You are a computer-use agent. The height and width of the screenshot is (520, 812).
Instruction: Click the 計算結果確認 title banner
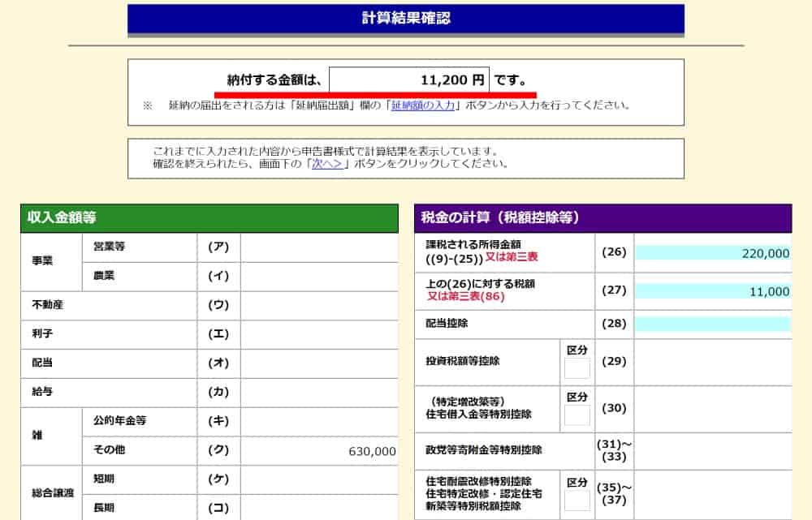tap(405, 19)
